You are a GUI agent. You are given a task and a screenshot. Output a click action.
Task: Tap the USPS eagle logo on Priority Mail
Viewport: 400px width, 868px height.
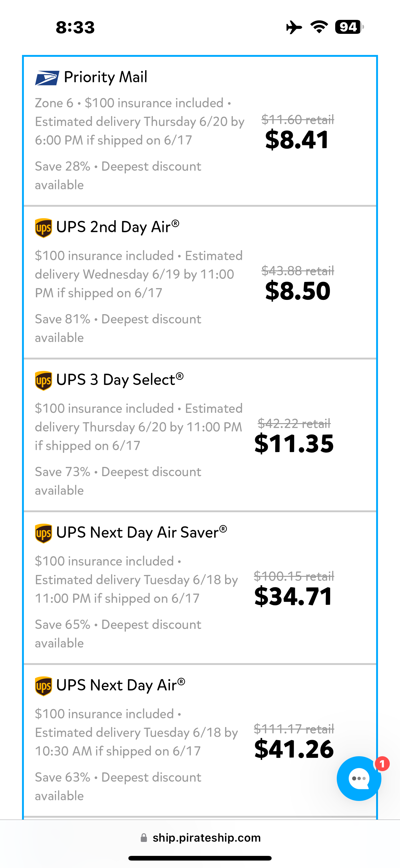coord(47,78)
